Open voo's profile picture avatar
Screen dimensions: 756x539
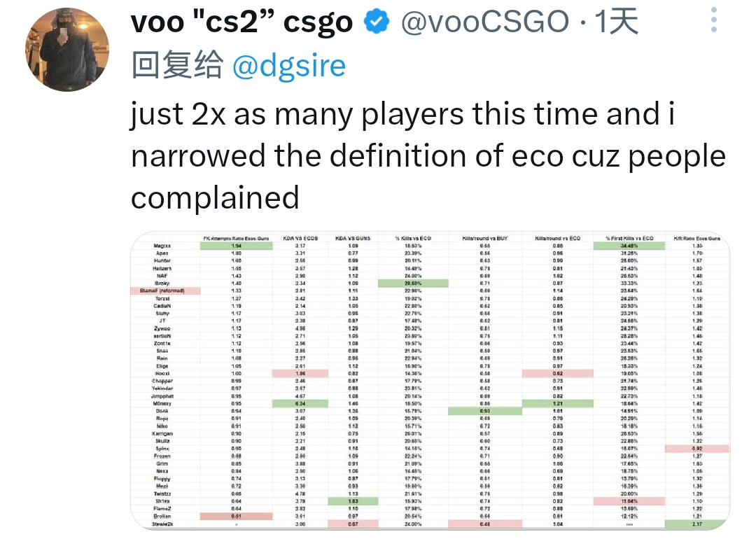click(x=67, y=50)
